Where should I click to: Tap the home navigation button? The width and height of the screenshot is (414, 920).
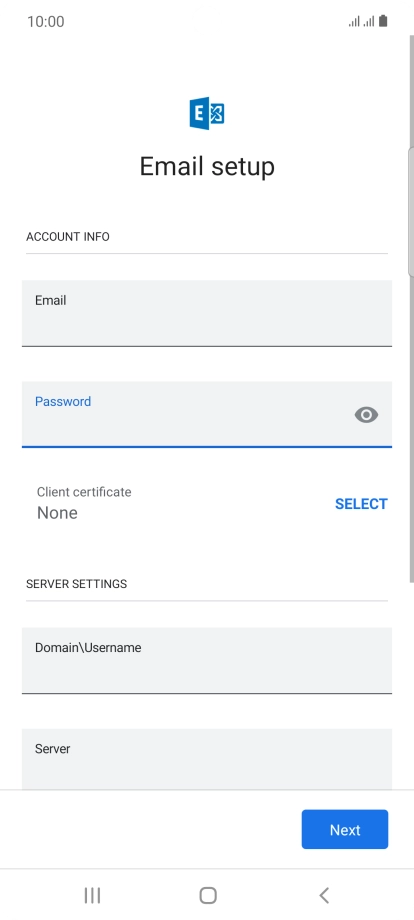point(208,895)
